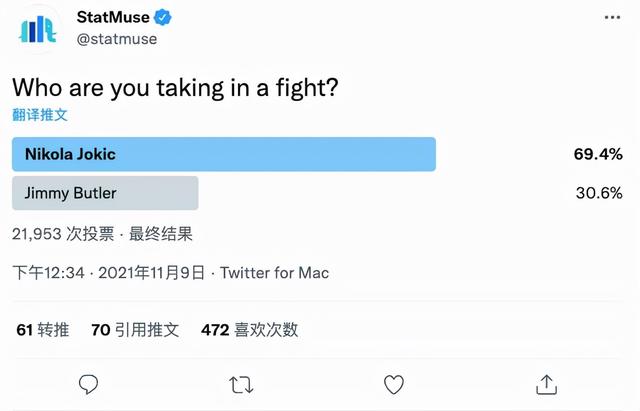Open the StatMuse display name

click(113, 17)
